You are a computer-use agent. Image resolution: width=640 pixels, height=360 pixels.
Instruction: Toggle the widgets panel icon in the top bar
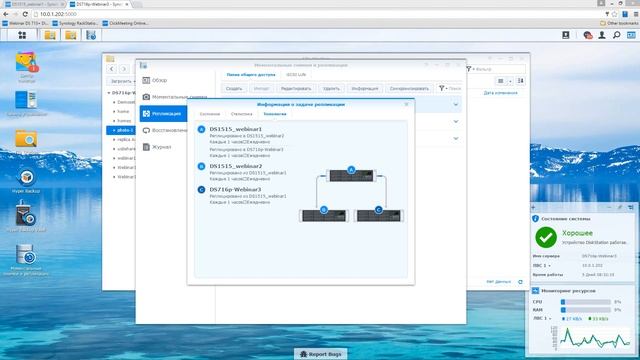point(631,36)
